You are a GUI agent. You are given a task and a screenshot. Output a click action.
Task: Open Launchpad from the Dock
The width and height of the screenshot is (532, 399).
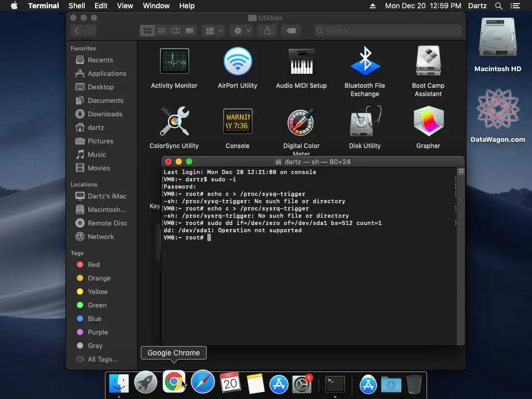tap(145, 382)
